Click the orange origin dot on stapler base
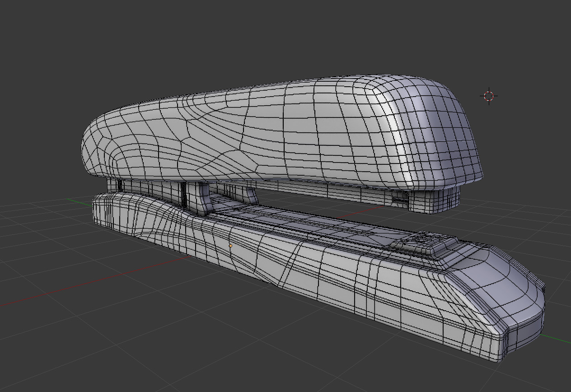571x392 pixels. coord(230,246)
